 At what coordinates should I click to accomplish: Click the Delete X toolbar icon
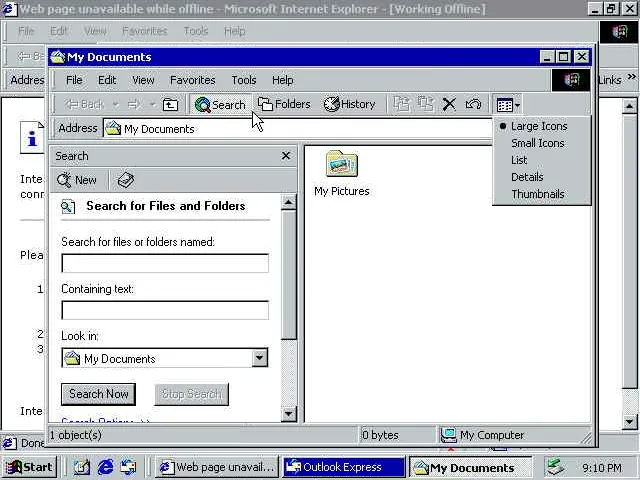click(449, 104)
